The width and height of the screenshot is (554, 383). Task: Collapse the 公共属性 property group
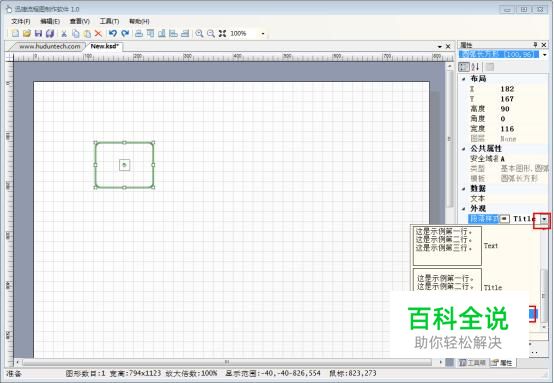[464, 149]
